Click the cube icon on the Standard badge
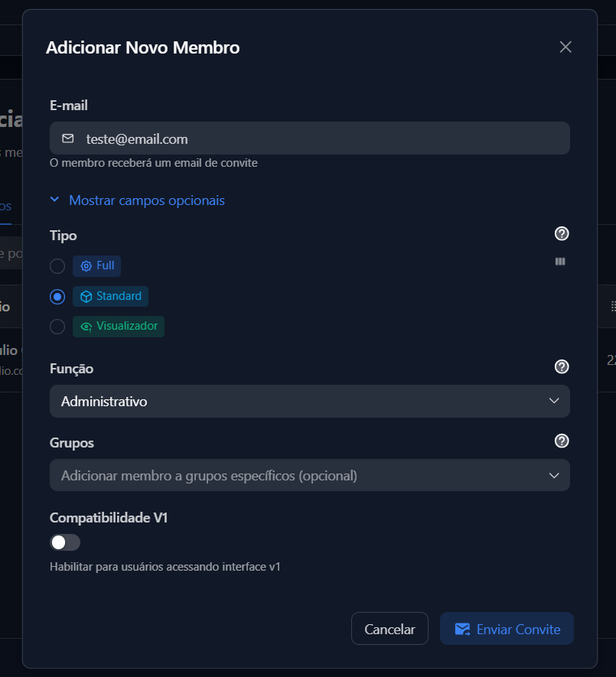 (x=86, y=297)
